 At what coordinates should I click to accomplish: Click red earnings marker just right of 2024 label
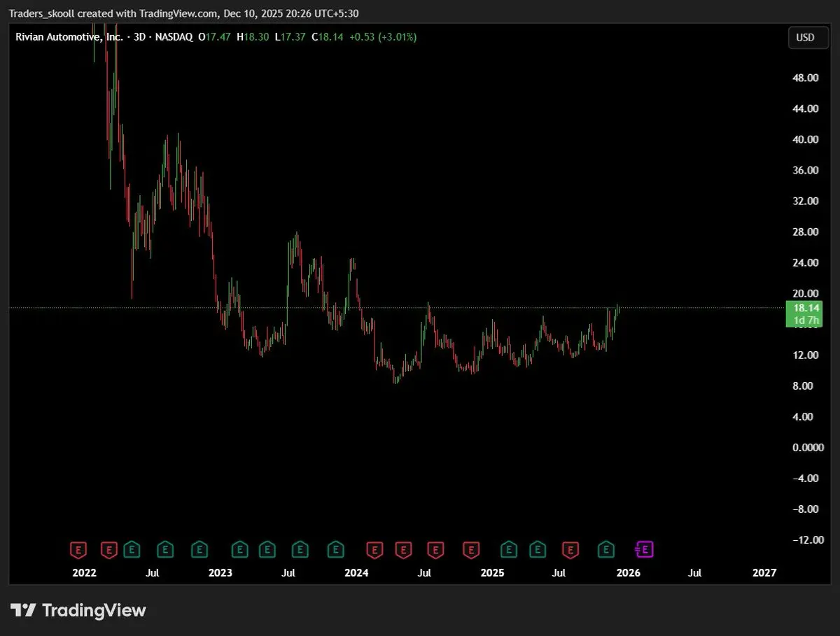375,550
